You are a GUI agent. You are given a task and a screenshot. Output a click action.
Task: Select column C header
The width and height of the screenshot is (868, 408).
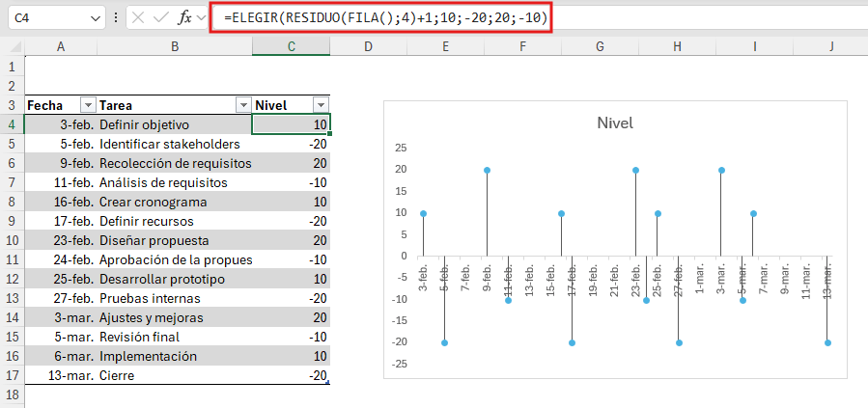(x=292, y=47)
